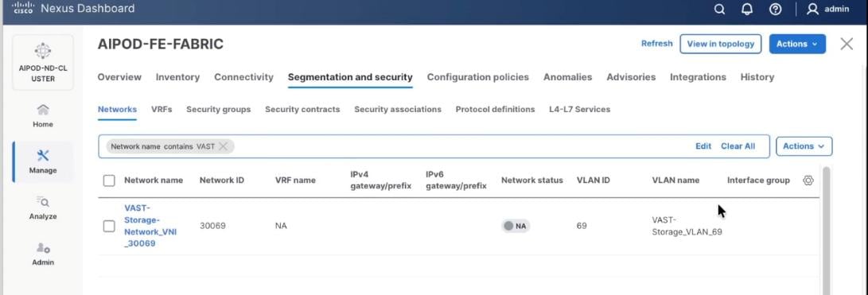
Task: Close the AIPOD-FE-FABRIC panel
Action: coord(847,44)
